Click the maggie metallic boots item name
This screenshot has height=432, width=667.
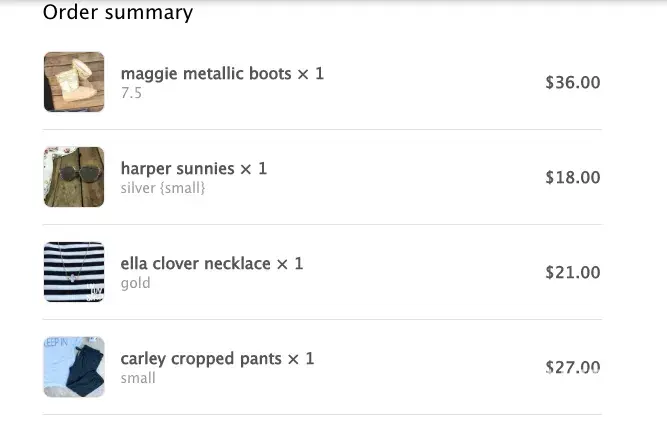pos(205,74)
